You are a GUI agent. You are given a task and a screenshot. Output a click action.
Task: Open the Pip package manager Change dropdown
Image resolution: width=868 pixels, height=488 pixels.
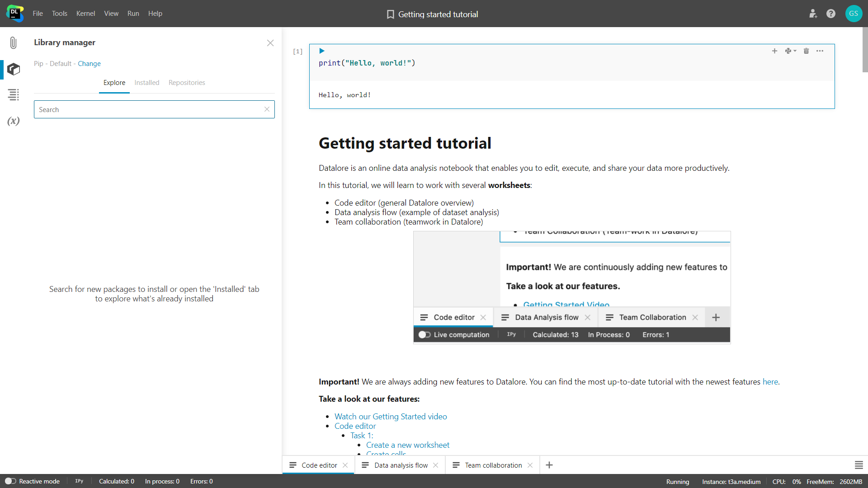pos(89,63)
